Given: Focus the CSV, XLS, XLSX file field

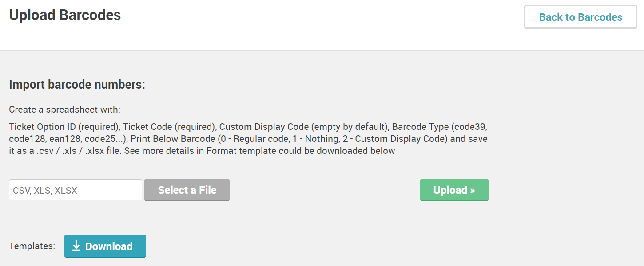Looking at the screenshot, I should (76, 190).
